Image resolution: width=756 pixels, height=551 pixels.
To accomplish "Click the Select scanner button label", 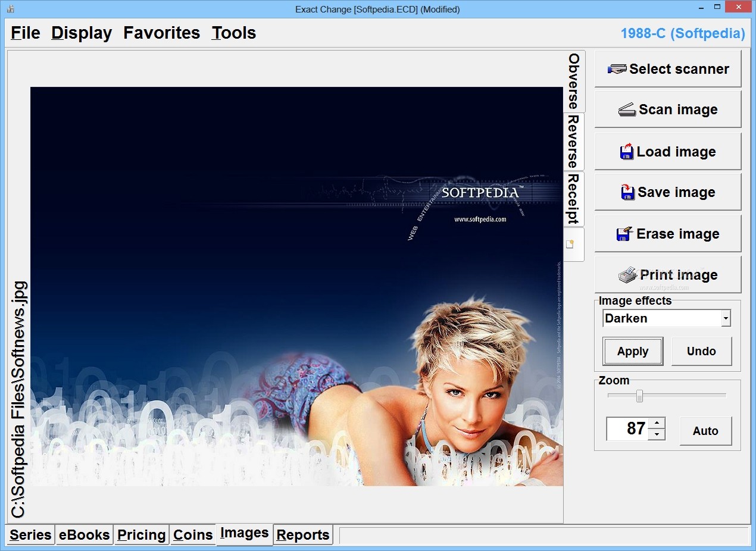I will click(x=679, y=69).
